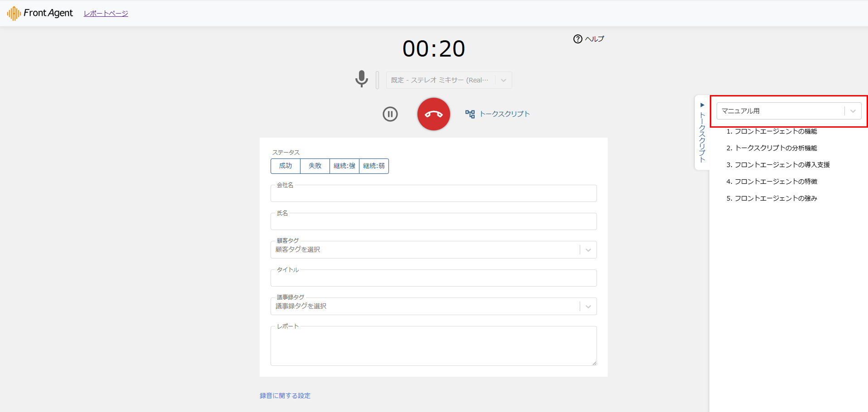Viewport: 868px width, 412px height.
Task: Set status to 成功
Action: 286,166
